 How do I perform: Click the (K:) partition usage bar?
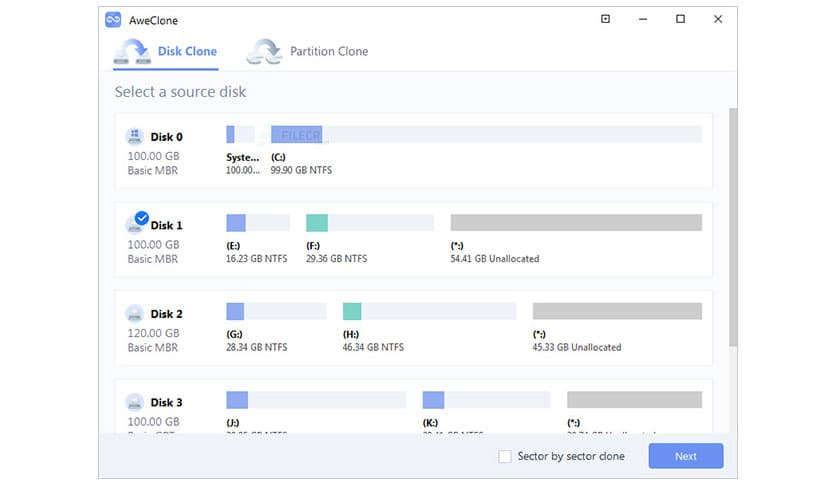486,400
